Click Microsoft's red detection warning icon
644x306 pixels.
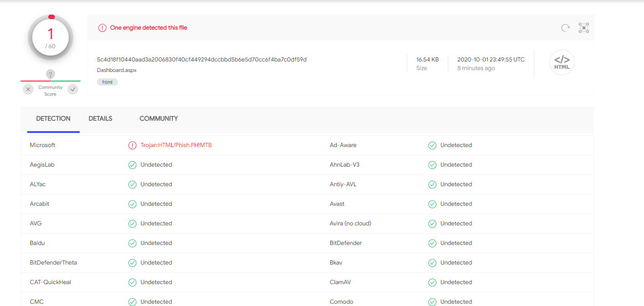coord(132,145)
